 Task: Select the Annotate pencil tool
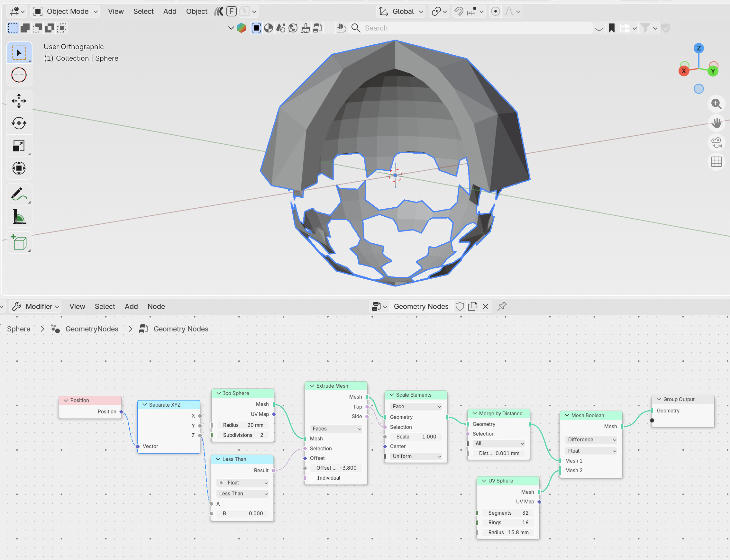click(19, 194)
